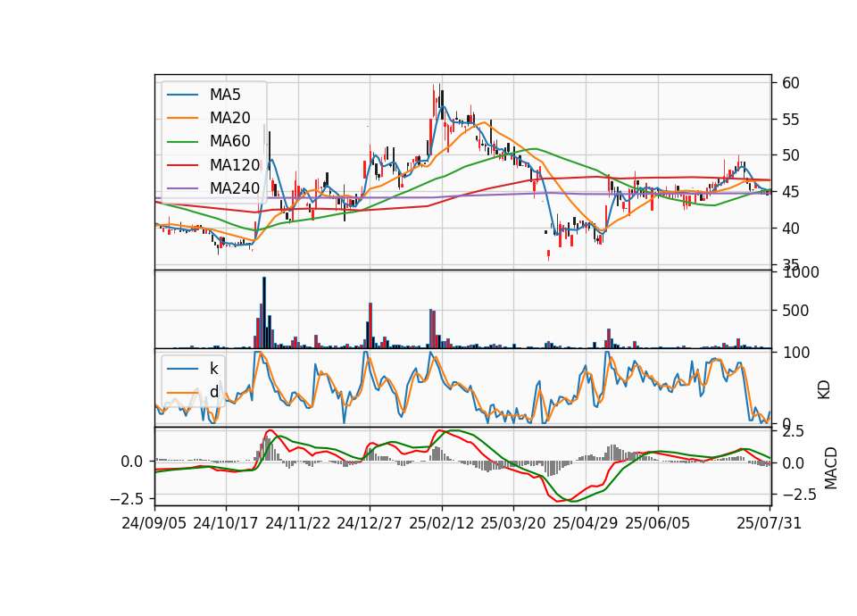Click the red MA120 legend line swatch

click(x=182, y=165)
